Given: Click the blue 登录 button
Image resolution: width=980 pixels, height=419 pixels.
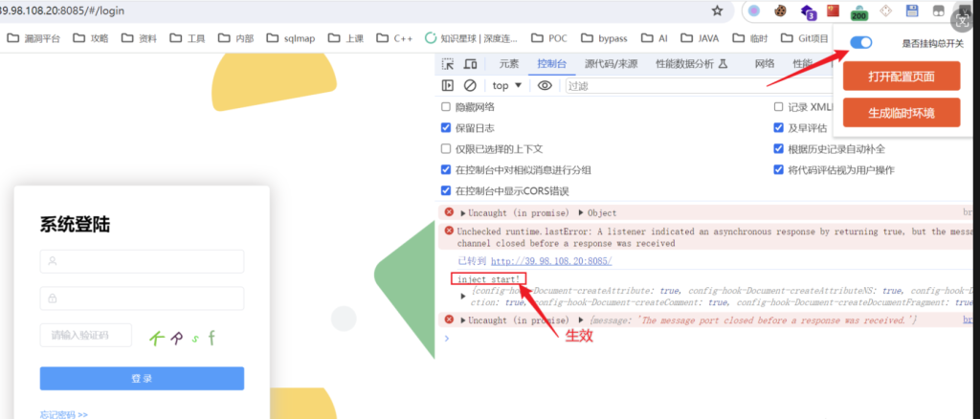Looking at the screenshot, I should (142, 379).
